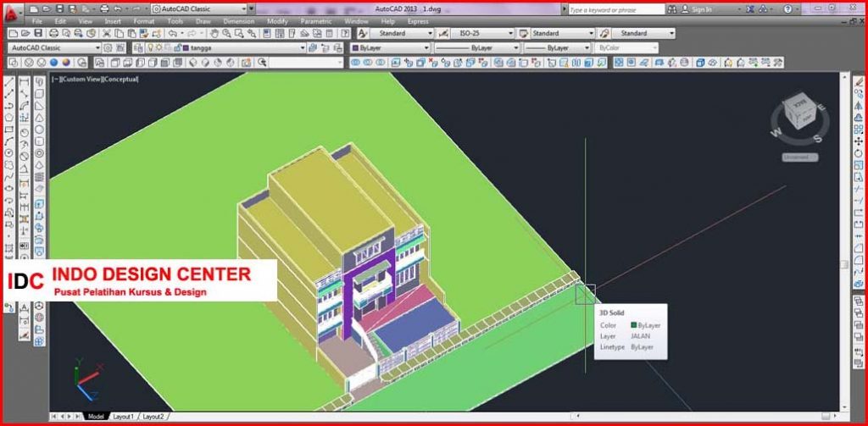
Task: Switch to Realistic visual style blue sphere
Action: pyautogui.click(x=54, y=63)
